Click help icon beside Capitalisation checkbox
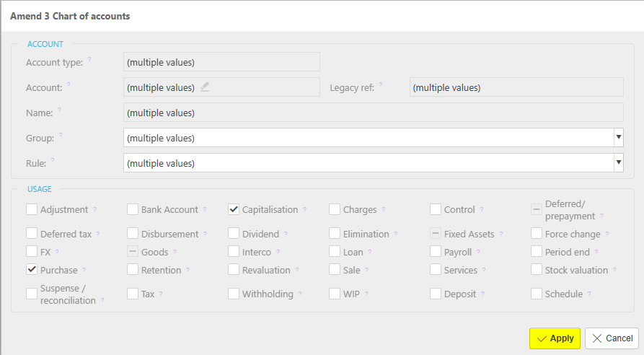 click(x=304, y=210)
